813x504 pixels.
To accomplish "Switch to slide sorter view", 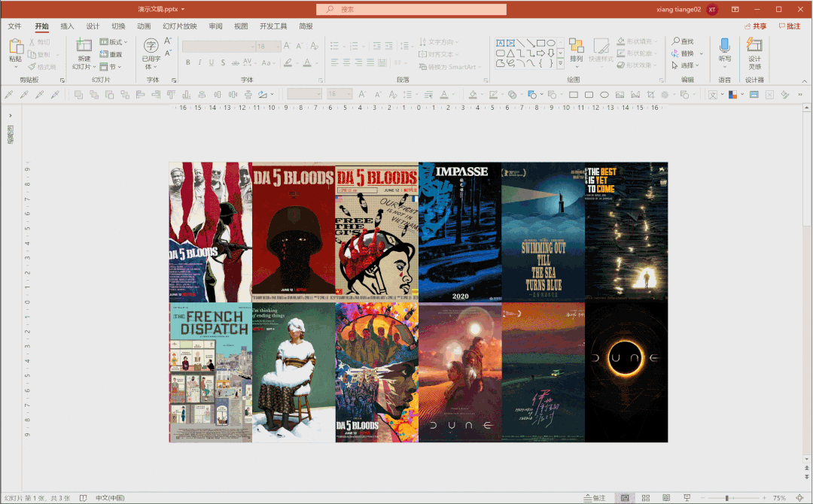I will [x=645, y=498].
